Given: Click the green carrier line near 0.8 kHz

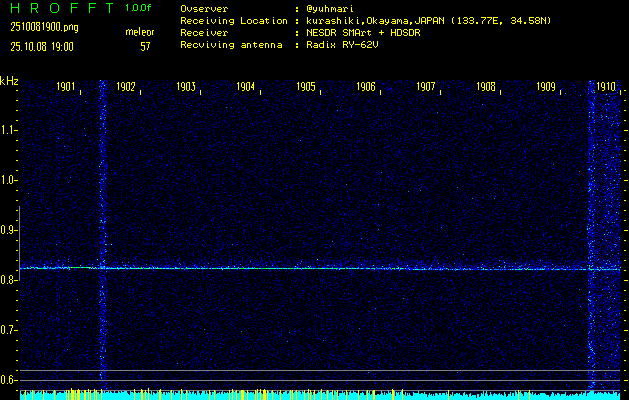Looking at the screenshot, I should (300, 268).
